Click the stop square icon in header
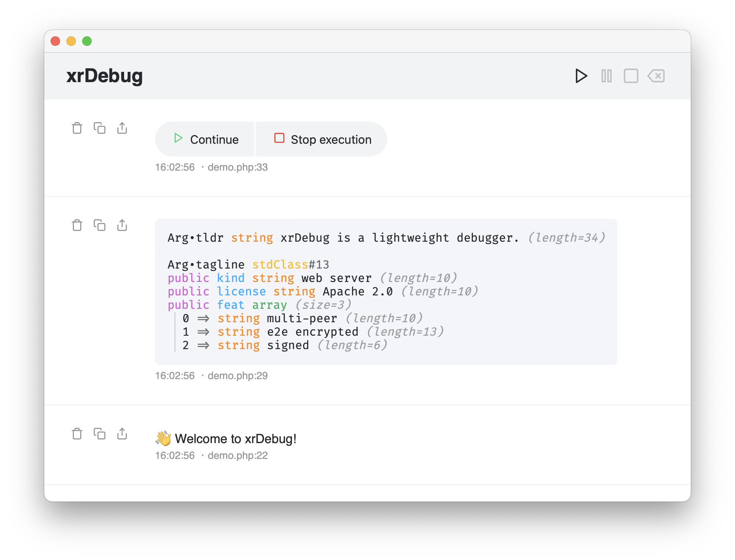Viewport: 735px width, 560px height. pos(631,76)
